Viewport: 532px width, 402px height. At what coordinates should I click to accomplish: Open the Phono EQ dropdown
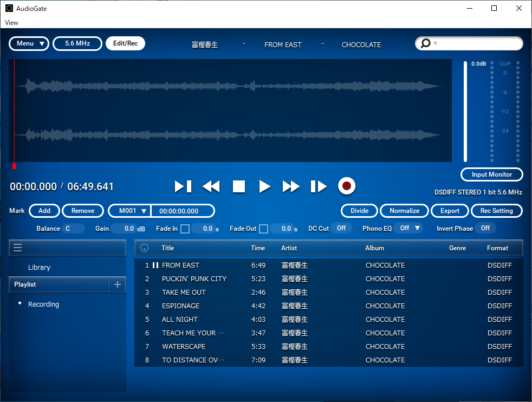pos(410,228)
